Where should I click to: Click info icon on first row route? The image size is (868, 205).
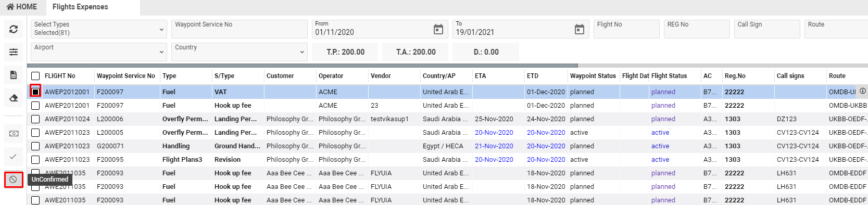pyautogui.click(x=863, y=91)
